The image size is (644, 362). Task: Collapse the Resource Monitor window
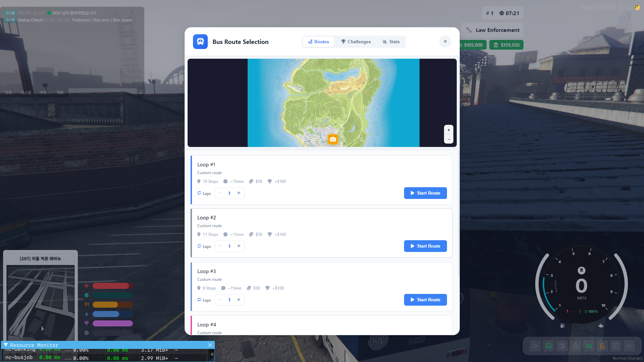point(6,345)
